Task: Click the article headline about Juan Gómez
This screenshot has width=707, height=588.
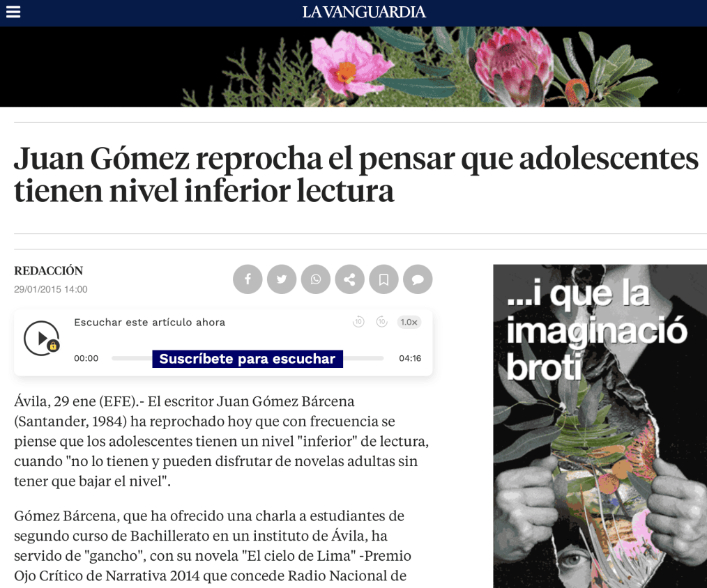Action: click(x=356, y=174)
